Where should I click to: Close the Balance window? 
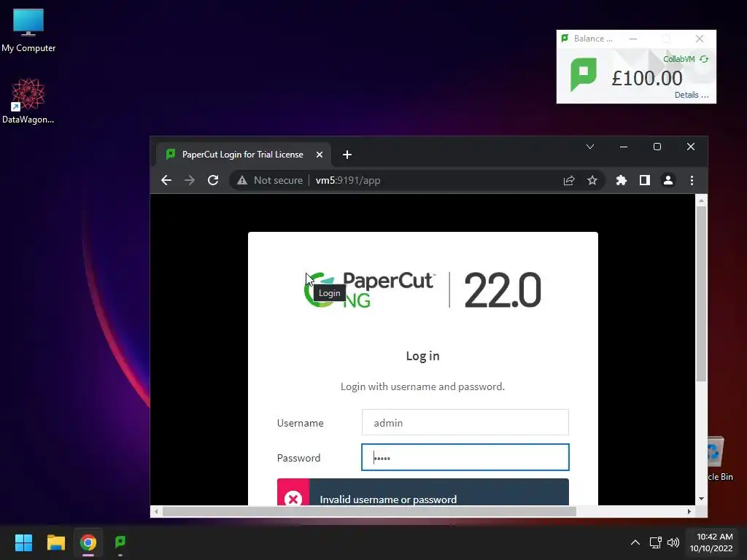(700, 39)
